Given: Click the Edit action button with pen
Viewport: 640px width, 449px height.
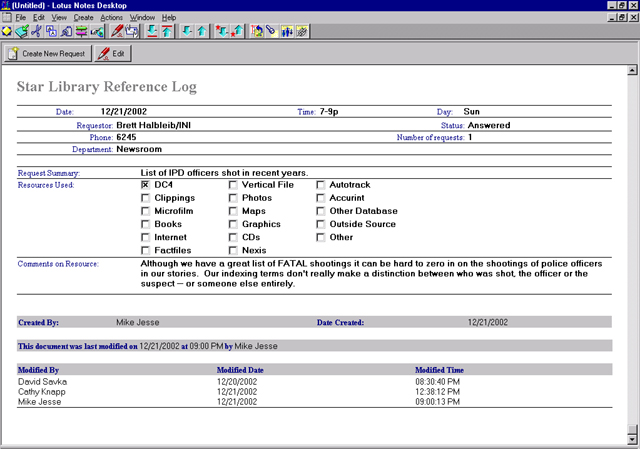Looking at the screenshot, I should pos(113,53).
